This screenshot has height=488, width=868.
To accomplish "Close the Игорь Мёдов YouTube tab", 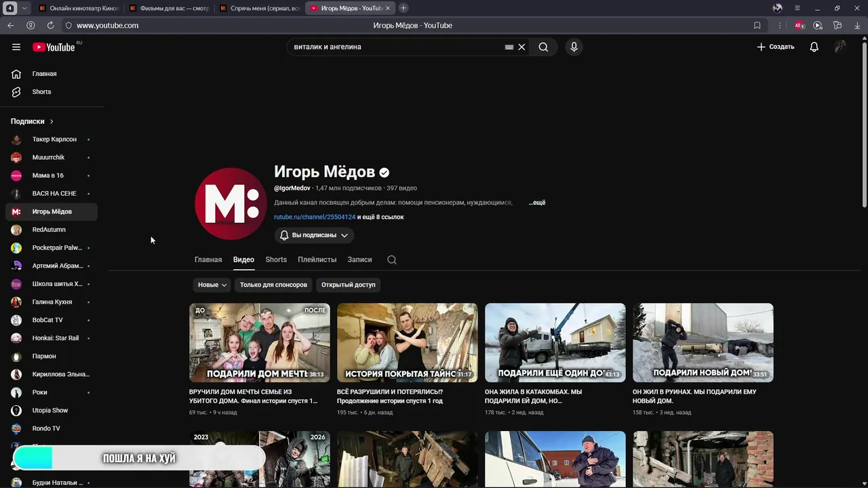I will click(x=388, y=8).
